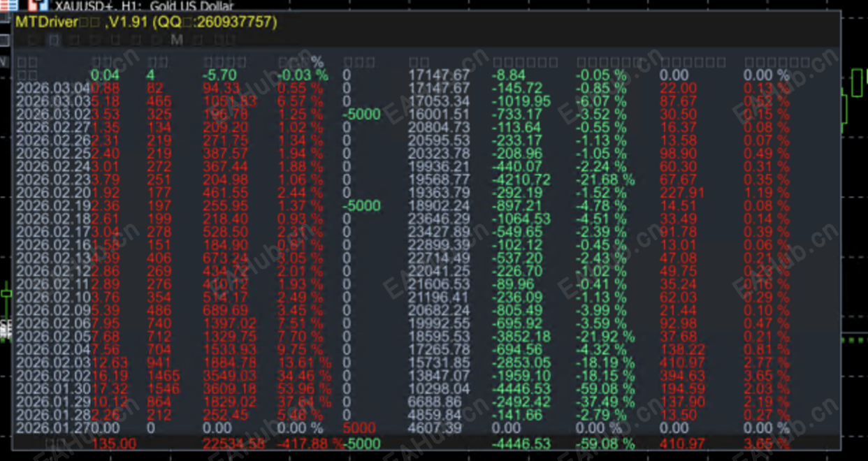This screenshot has height=461, width=868.
Task: Click the XAUUSD+ H1 chart title
Action: pos(144,5)
